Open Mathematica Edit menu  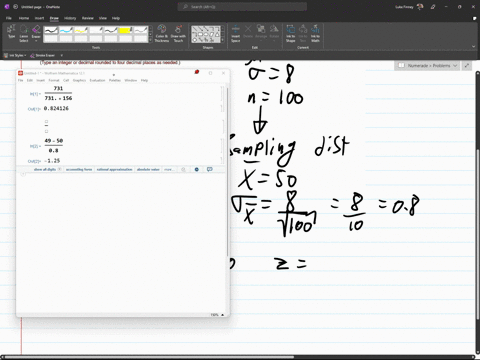[30, 80]
